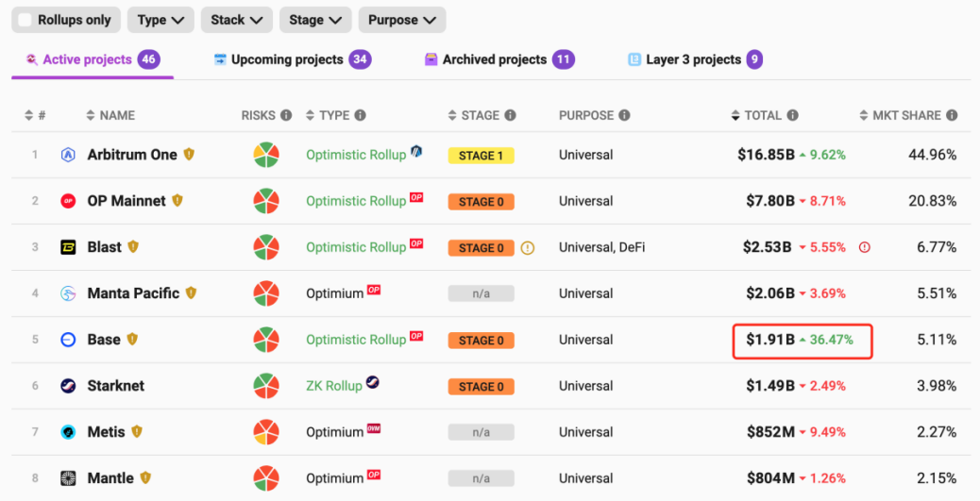Sort table by TOTAL column
Screen dimensions: 980x501
(x=755, y=115)
